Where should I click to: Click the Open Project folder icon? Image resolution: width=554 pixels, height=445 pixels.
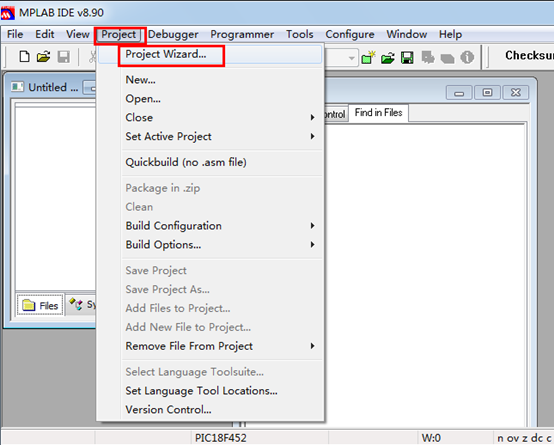click(388, 58)
